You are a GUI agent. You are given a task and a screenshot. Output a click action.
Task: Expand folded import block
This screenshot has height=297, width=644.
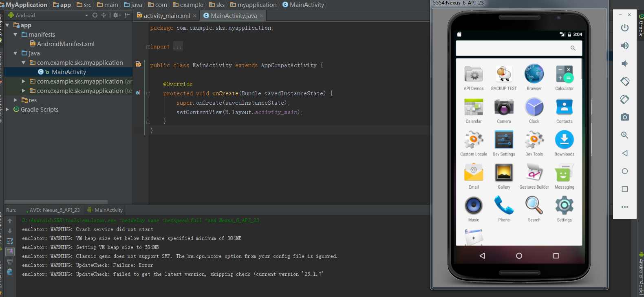tap(148, 47)
